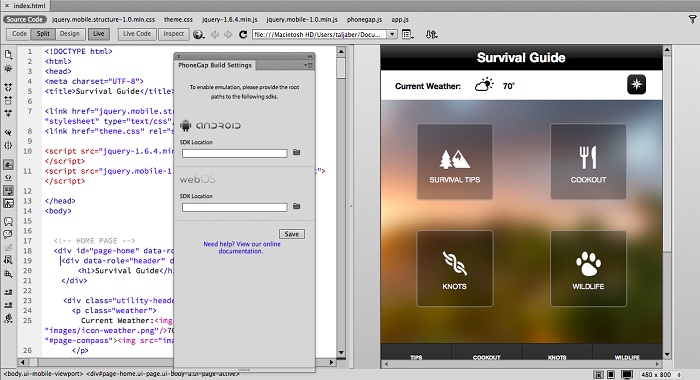Open the File Management icon at top of coding toolbar
This screenshot has height=380, width=700.
(8, 55)
